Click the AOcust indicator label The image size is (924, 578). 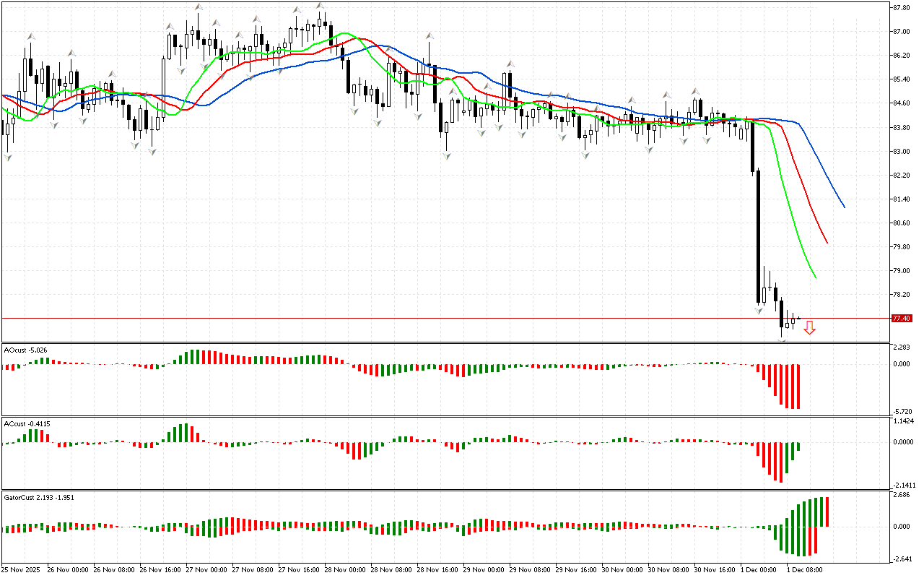pos(26,350)
